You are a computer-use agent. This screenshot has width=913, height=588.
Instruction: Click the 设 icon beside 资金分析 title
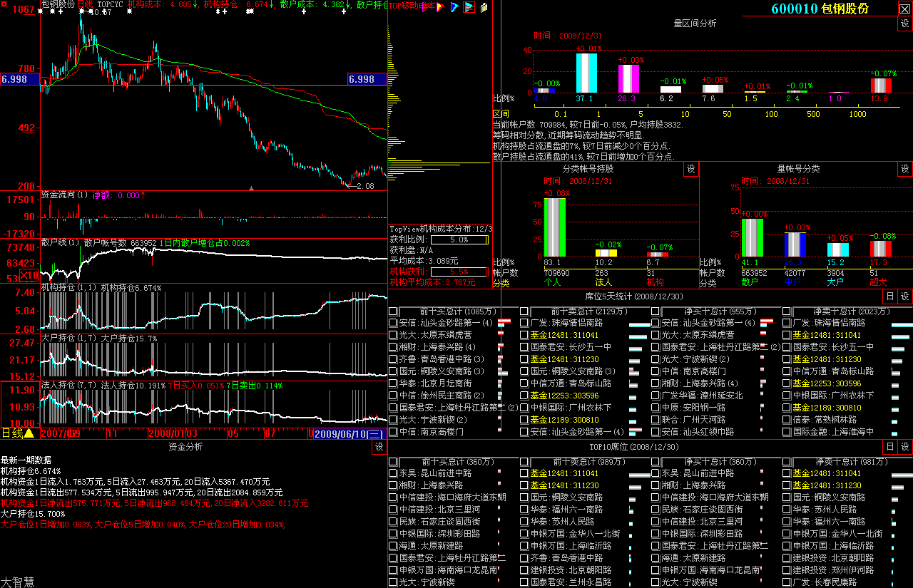tap(378, 447)
